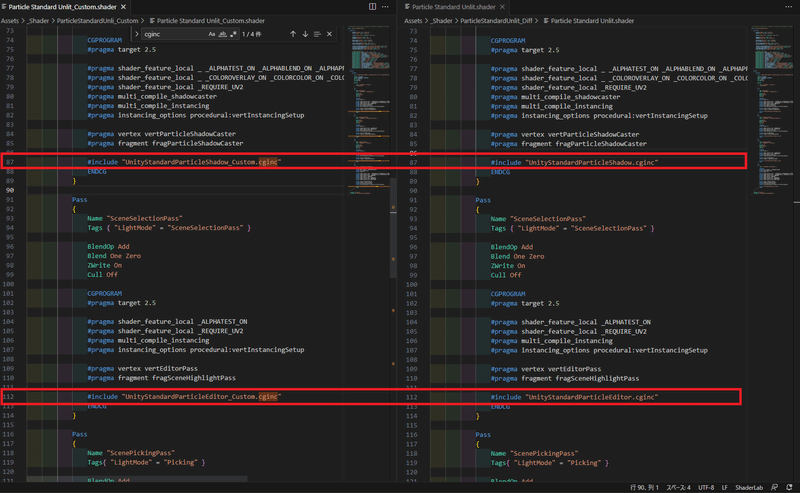Go to previous match arrow

coord(293,34)
